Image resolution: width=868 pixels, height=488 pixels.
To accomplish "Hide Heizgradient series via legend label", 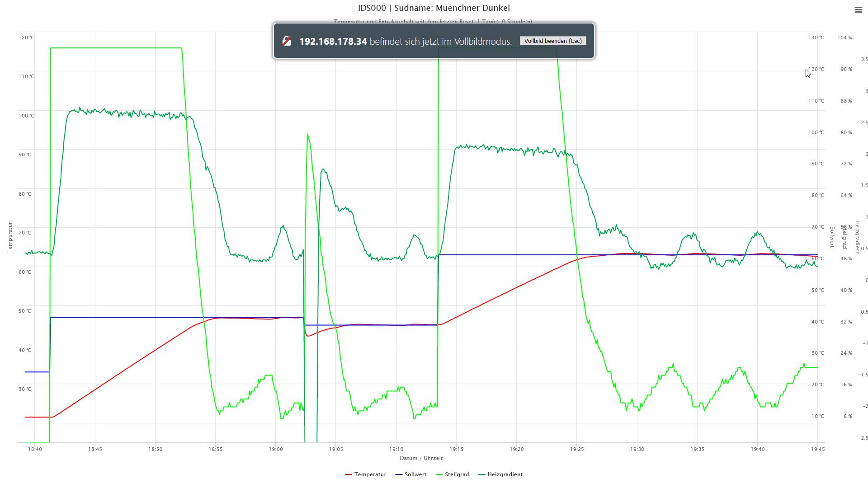I will point(505,474).
